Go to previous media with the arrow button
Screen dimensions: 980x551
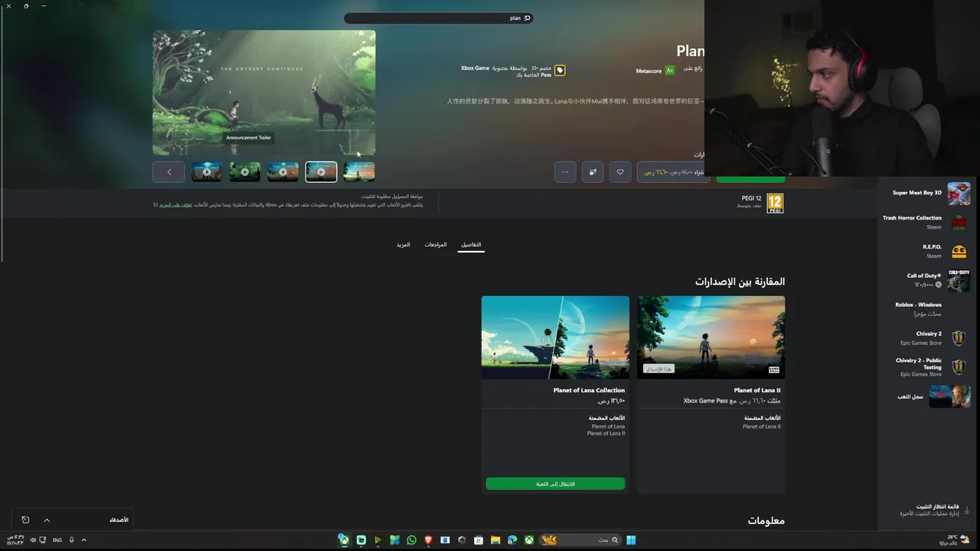point(169,171)
